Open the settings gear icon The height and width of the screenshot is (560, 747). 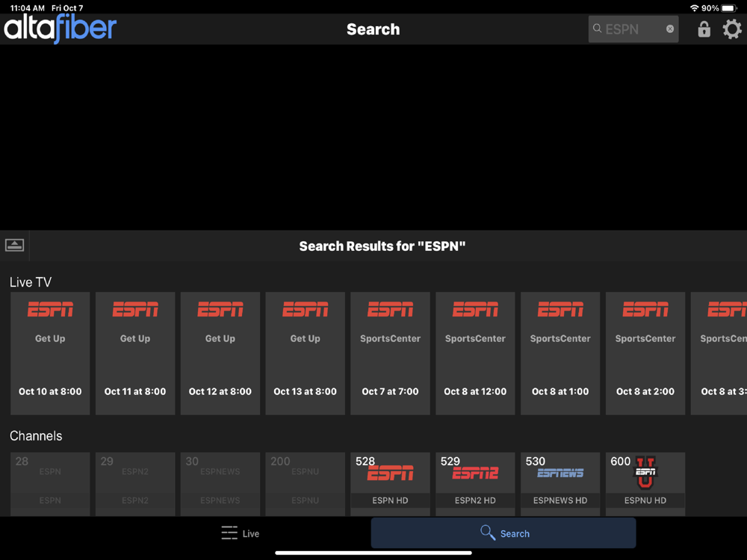click(732, 29)
